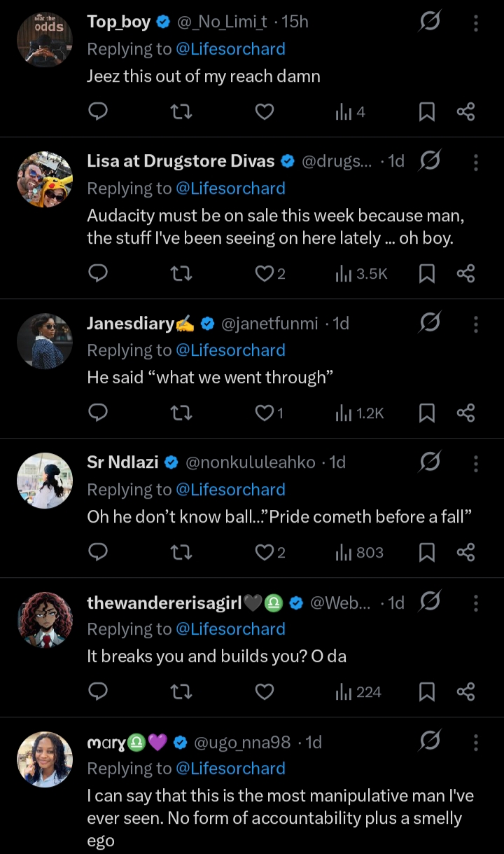
Task: Repost Lisa at Drugstore Divas' reply
Action: (x=181, y=273)
